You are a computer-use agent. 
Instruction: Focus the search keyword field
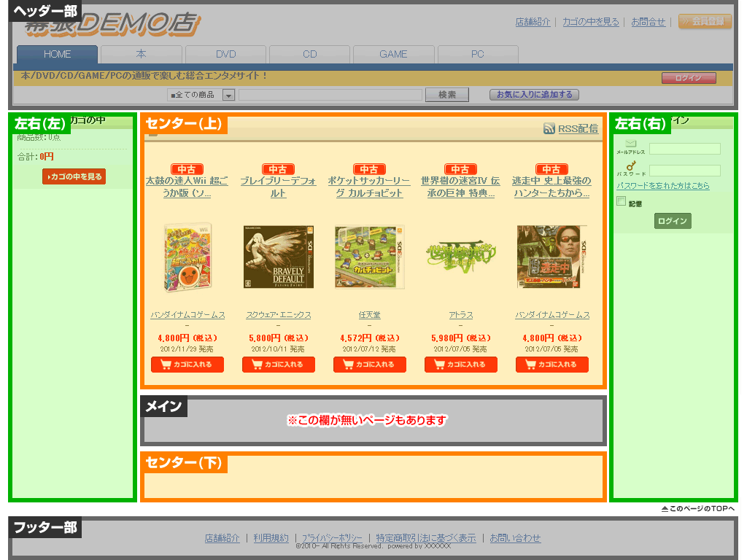pos(330,95)
